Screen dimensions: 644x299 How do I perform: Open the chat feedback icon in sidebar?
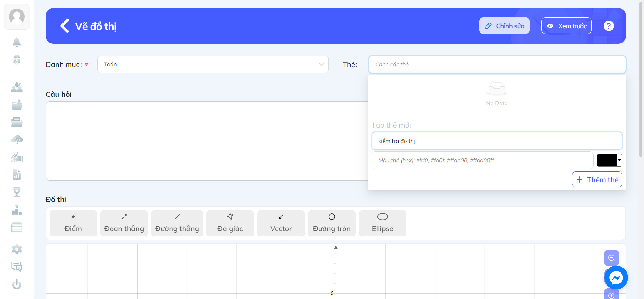[x=17, y=267]
